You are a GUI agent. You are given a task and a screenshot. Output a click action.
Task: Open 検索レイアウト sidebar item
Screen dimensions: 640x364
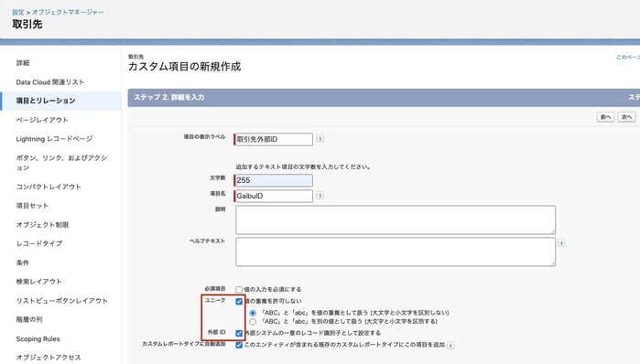click(x=38, y=282)
